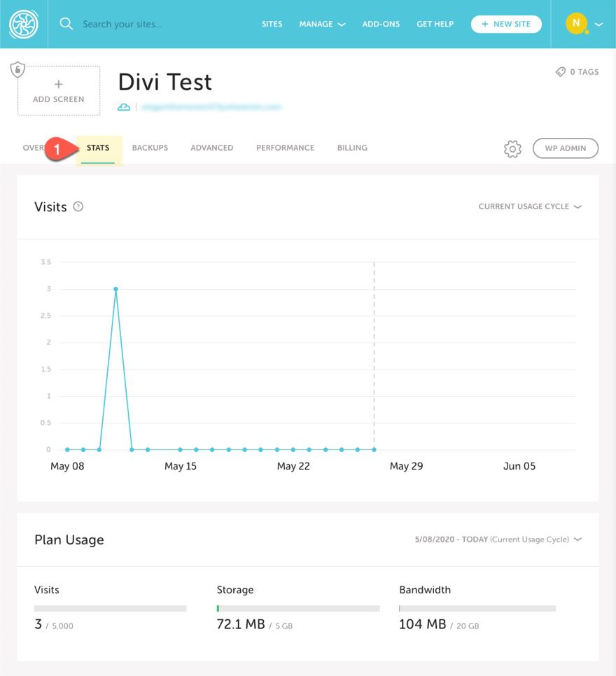Click the Flywheel logo icon
Screen dimensions: 616x676
coord(24,24)
